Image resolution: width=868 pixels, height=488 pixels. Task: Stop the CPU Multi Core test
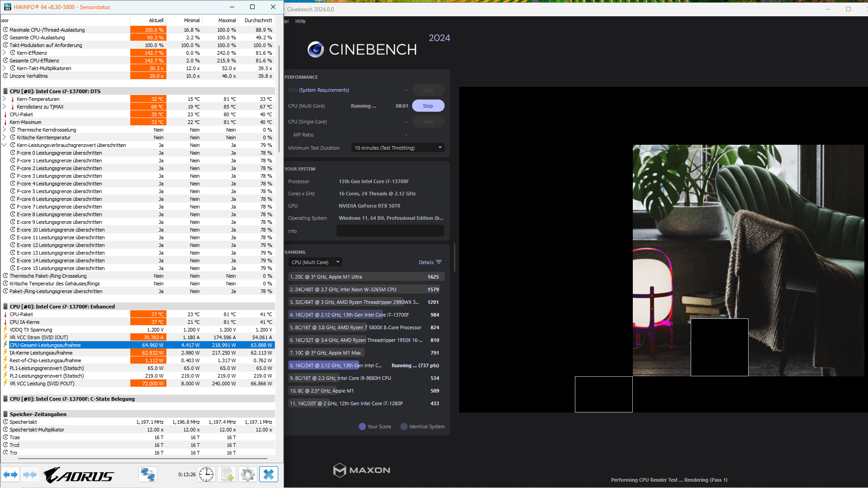(428, 106)
